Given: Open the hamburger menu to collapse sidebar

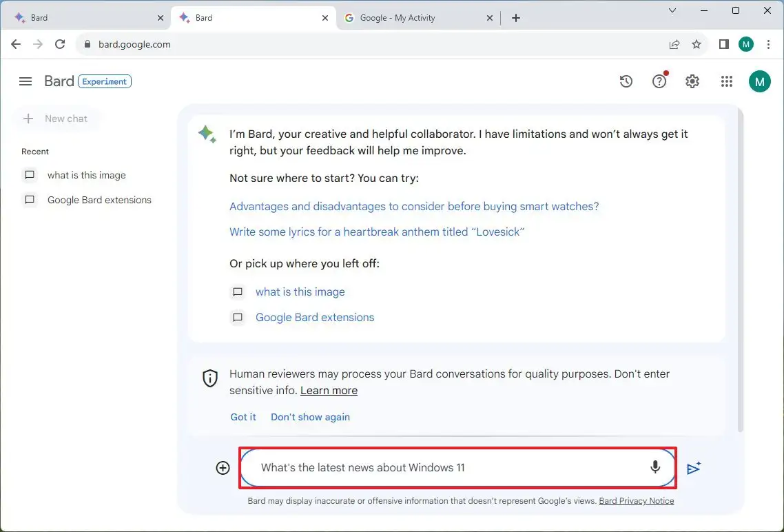Looking at the screenshot, I should (25, 81).
